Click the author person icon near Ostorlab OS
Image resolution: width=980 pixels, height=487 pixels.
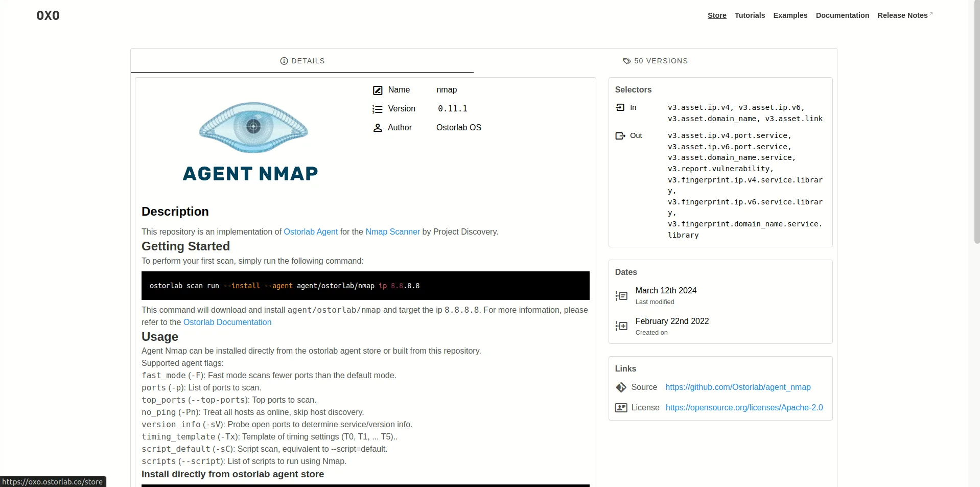(x=378, y=128)
